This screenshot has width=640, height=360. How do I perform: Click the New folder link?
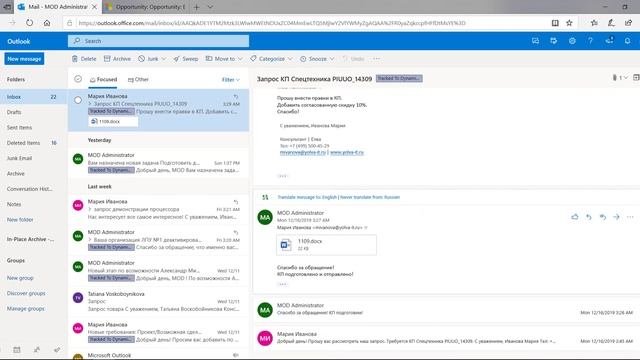pos(20,220)
